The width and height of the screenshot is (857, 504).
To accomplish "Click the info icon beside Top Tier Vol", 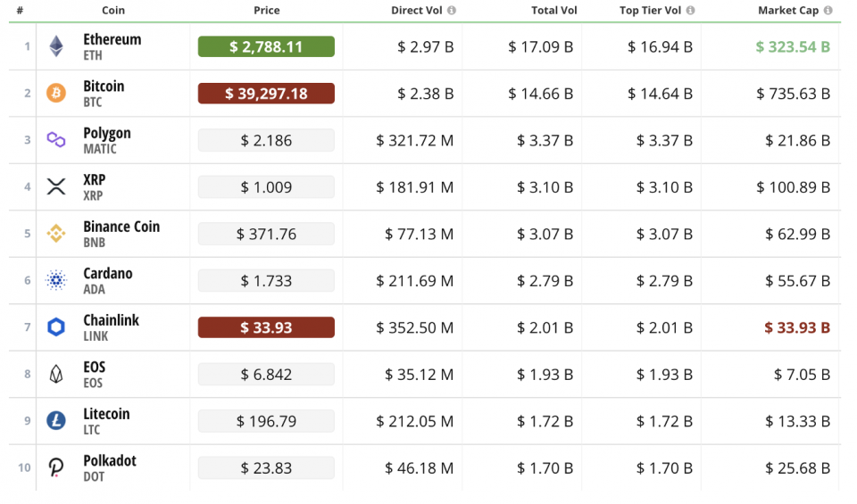I will 690,11.
